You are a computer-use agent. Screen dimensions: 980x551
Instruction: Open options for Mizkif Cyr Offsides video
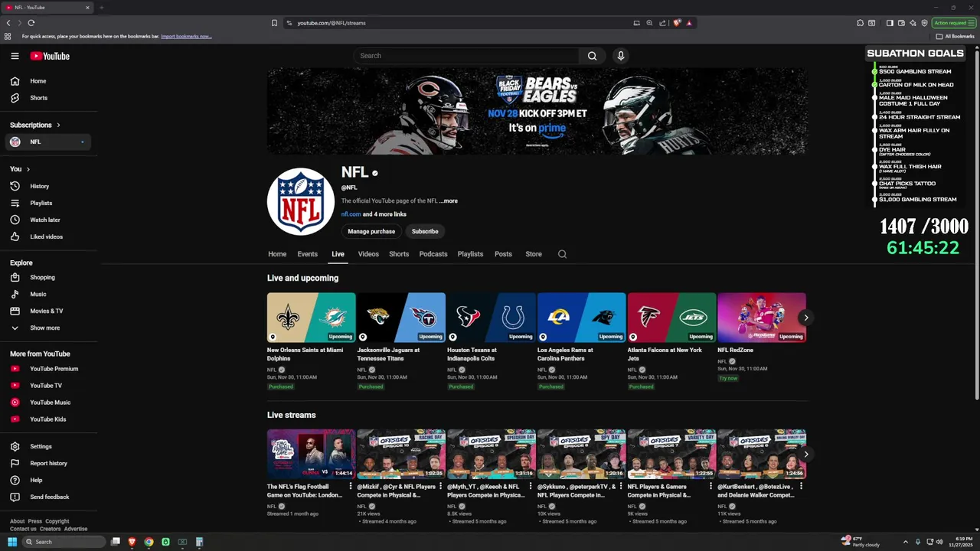(441, 487)
